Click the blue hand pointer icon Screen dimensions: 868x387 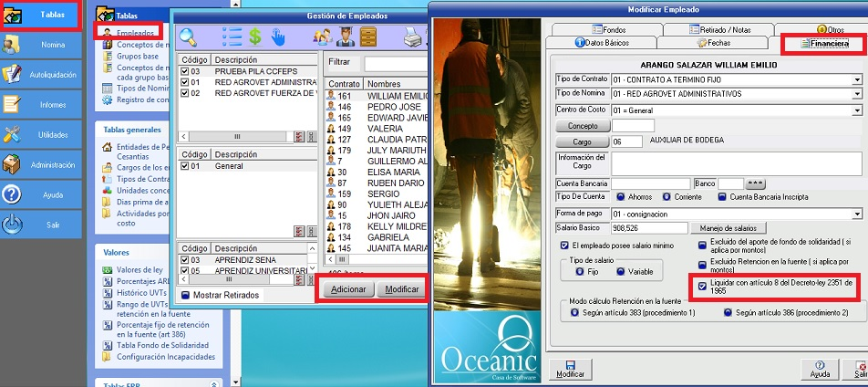[x=278, y=37]
